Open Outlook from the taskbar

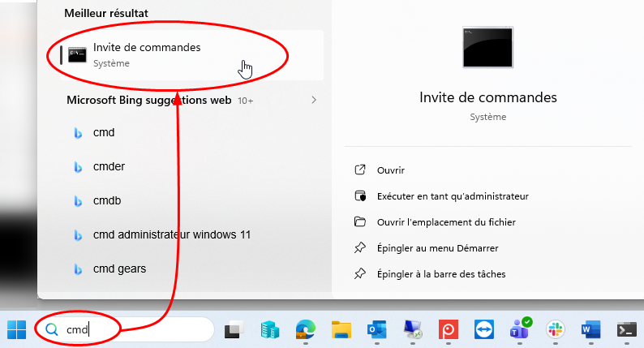(376, 329)
